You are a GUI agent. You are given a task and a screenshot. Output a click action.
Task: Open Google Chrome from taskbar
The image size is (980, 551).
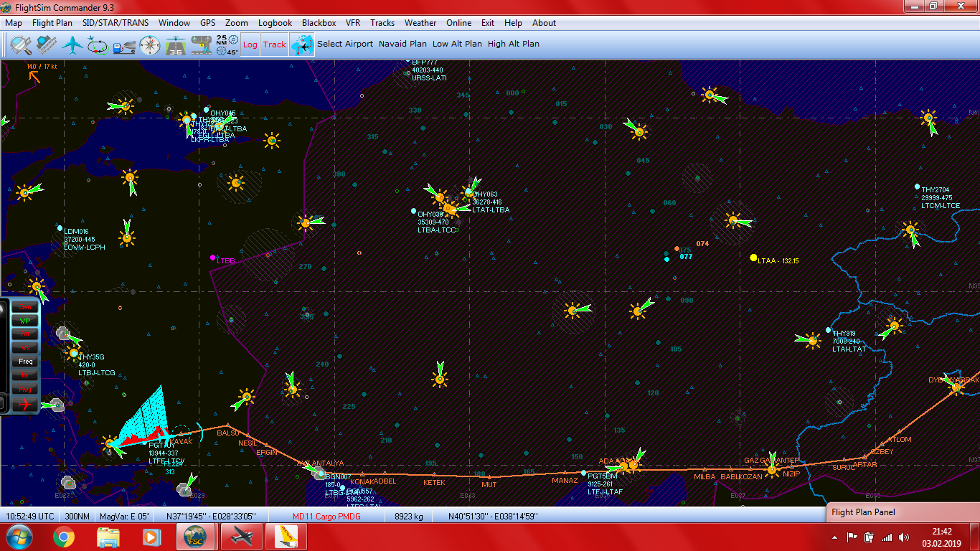[63, 537]
